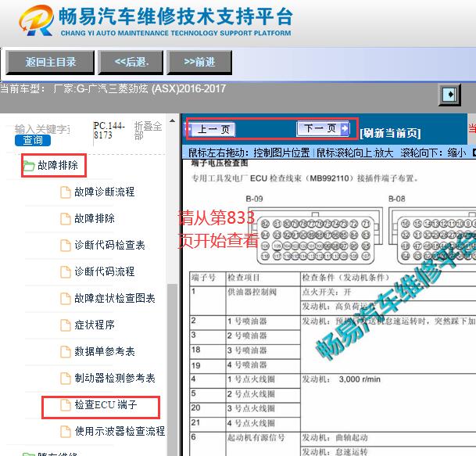This screenshot has height=456, width=476.
Task: Click the page icon beside 故障症状检查图表
Action: coord(66,298)
